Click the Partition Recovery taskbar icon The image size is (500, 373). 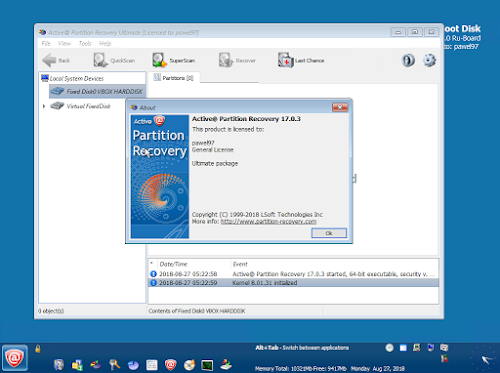click(x=96, y=365)
